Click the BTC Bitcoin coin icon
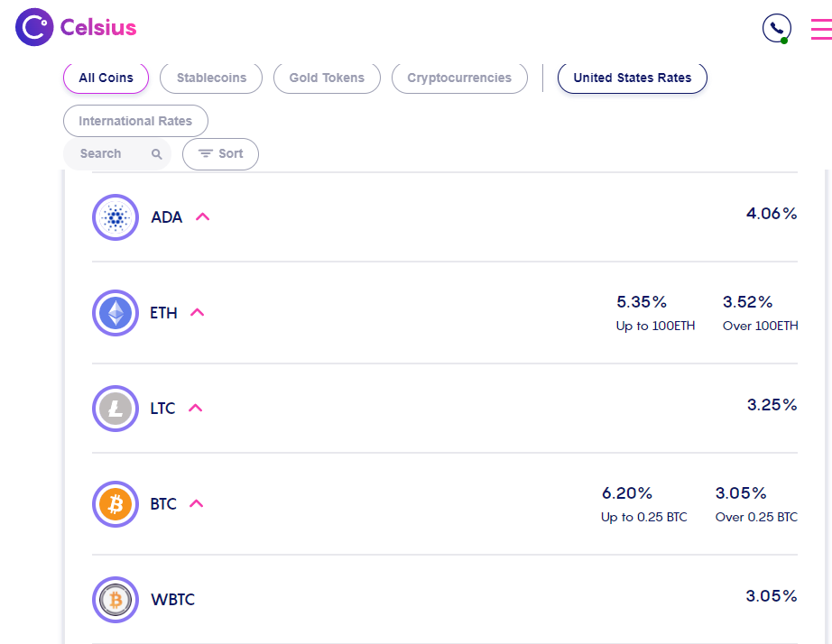Viewport: 832px width, 644px height. 116,504
